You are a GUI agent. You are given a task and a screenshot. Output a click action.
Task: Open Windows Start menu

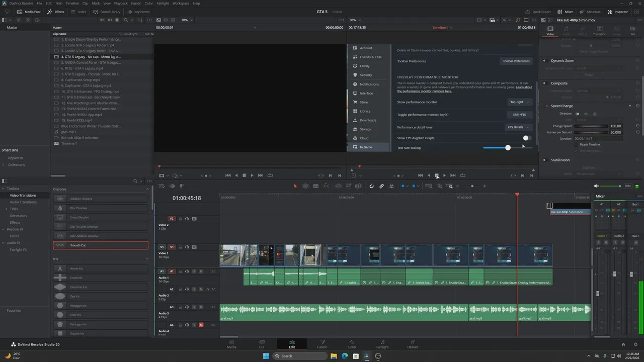click(266, 356)
